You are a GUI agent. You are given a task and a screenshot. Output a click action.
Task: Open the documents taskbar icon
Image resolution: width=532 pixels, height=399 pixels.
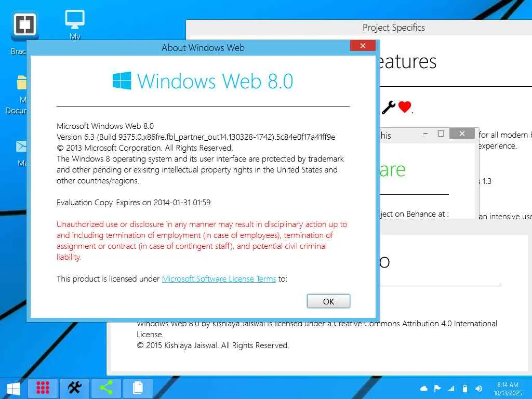(138, 388)
